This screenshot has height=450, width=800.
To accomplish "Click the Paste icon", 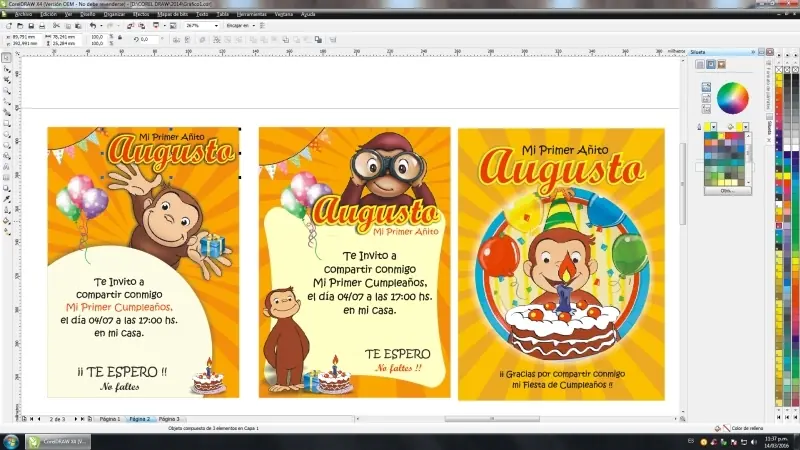I will pos(78,26).
